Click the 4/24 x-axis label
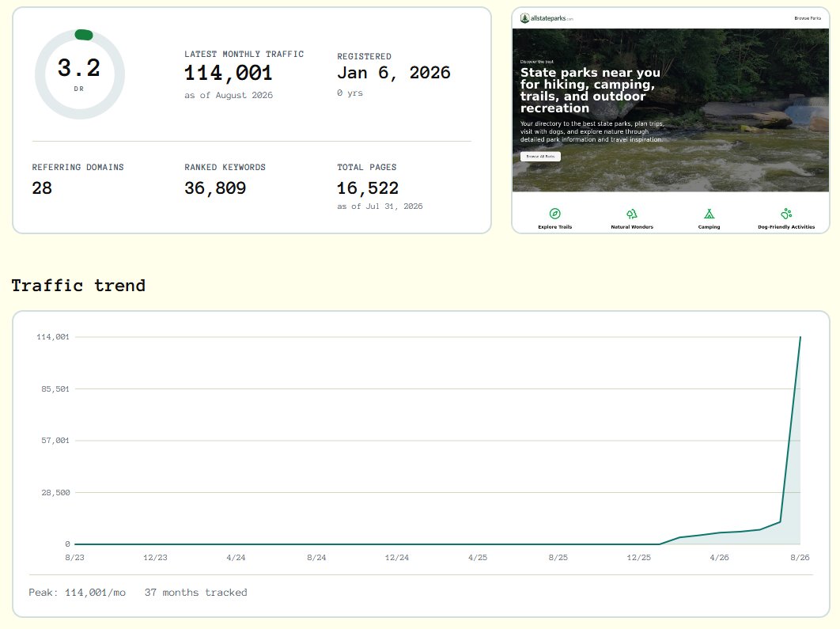Screen dimensions: 840x629 tap(236, 558)
